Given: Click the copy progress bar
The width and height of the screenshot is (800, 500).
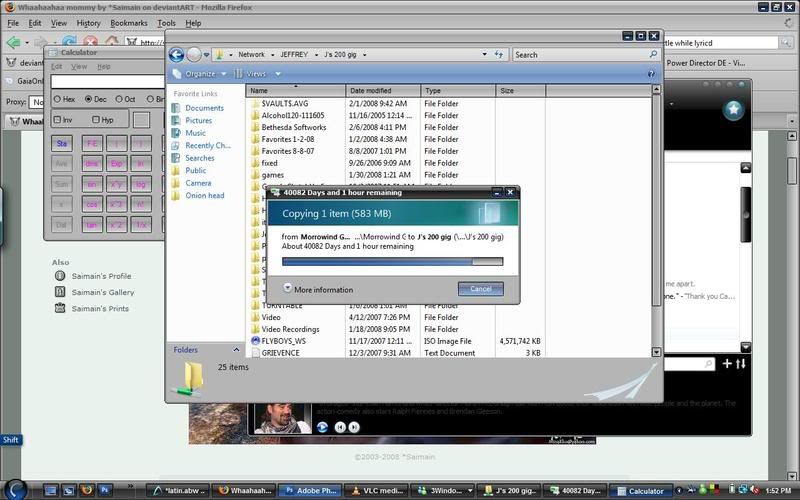Looking at the screenshot, I should pyautogui.click(x=392, y=261).
